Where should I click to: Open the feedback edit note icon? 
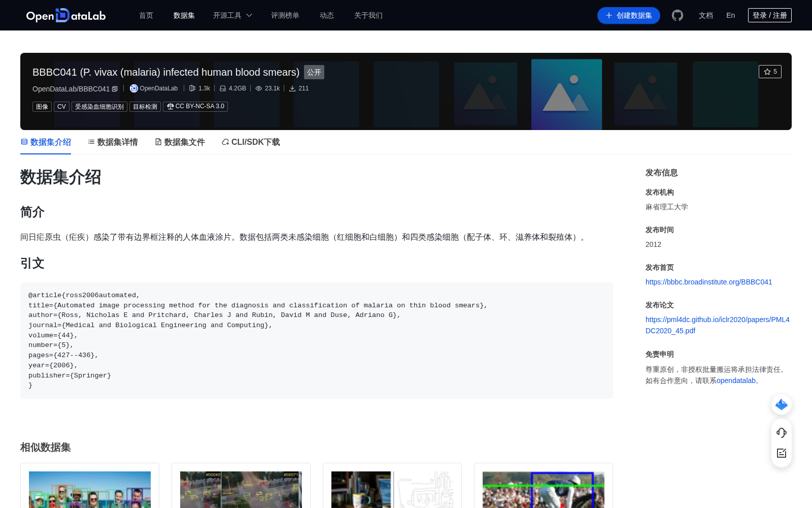(x=782, y=453)
